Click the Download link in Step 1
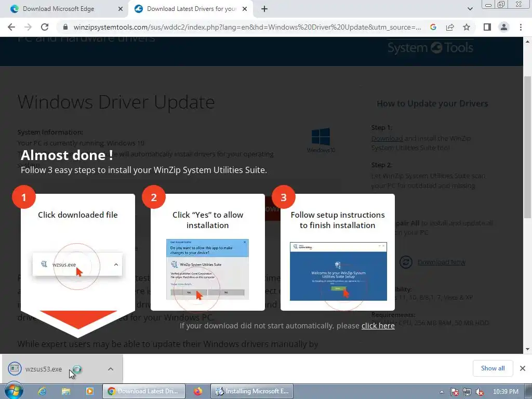 (x=387, y=138)
